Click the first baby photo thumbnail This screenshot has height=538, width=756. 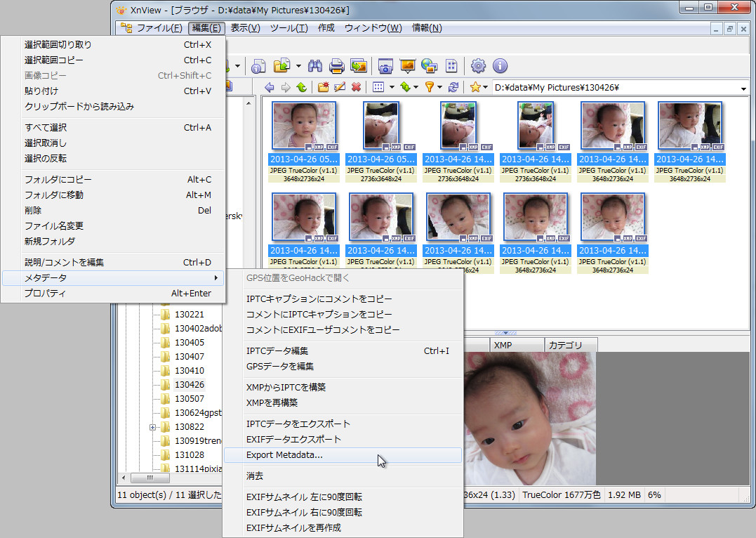(304, 126)
